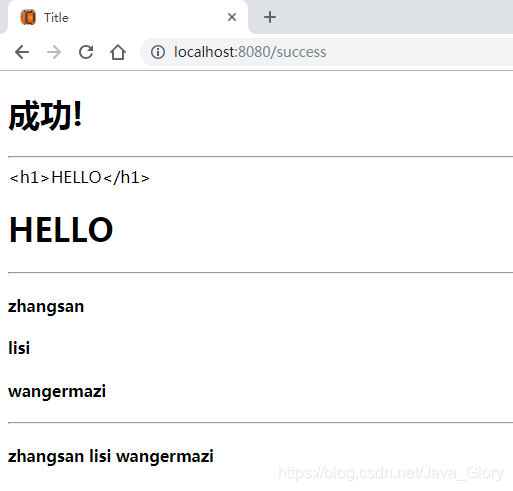
Task: Click the forward navigation arrow
Action: tap(54, 52)
